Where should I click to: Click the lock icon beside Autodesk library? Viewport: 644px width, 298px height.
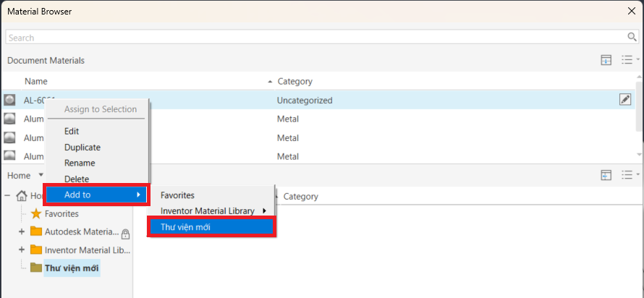tap(126, 234)
